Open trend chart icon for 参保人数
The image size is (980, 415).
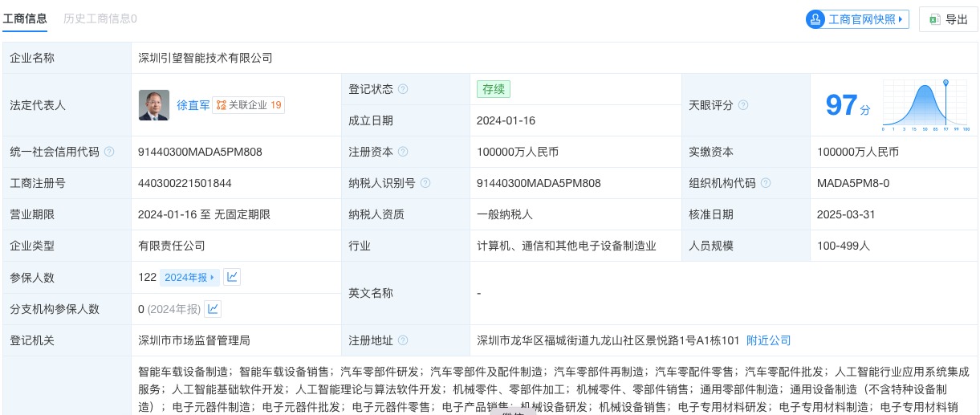tap(232, 278)
